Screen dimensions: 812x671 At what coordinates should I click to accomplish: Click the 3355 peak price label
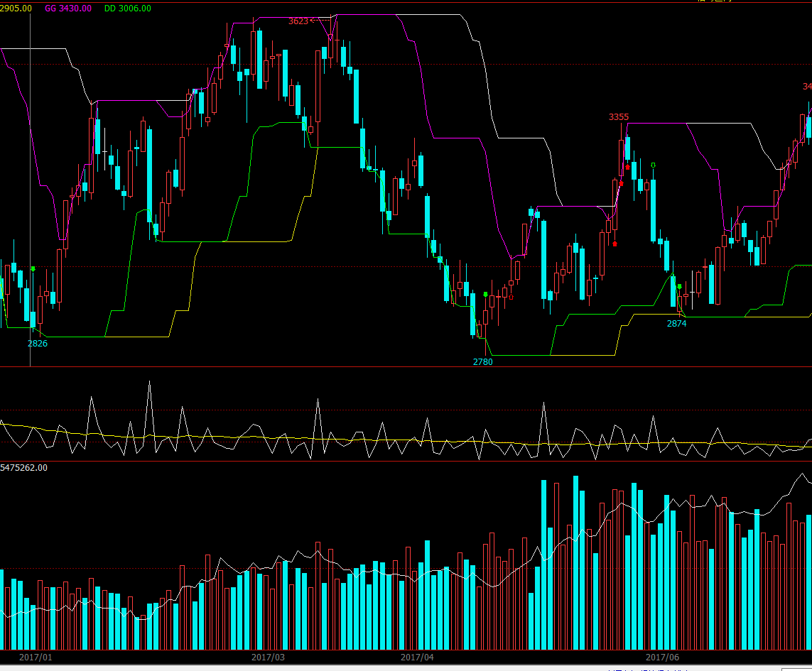619,117
